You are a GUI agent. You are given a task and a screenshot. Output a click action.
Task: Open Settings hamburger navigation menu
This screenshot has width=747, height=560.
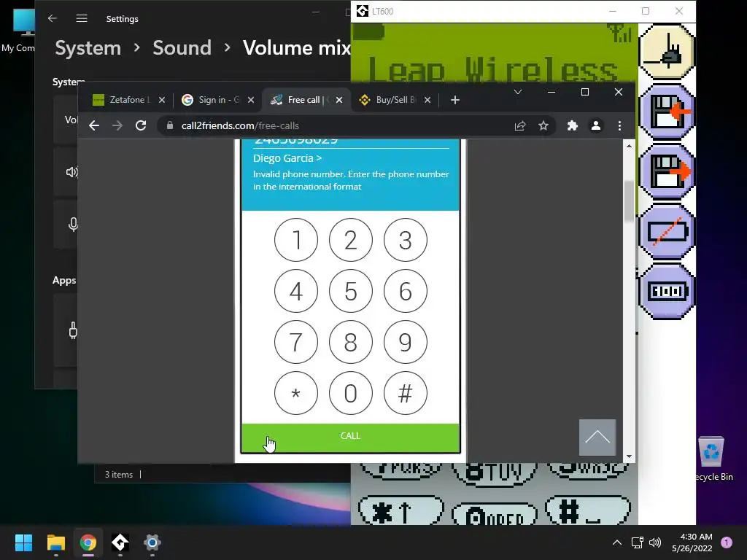click(82, 18)
